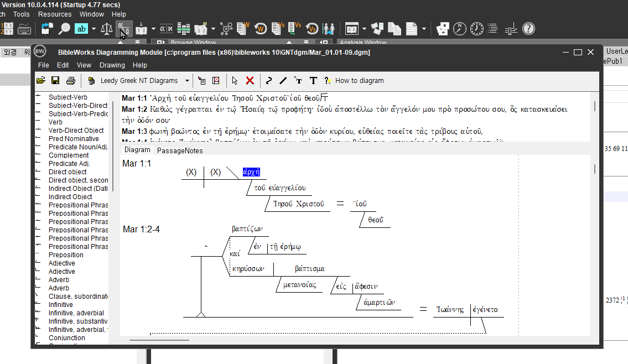This screenshot has height=364, width=628.
Task: Click the circular arrow Vs icon
Action: (312, 28)
